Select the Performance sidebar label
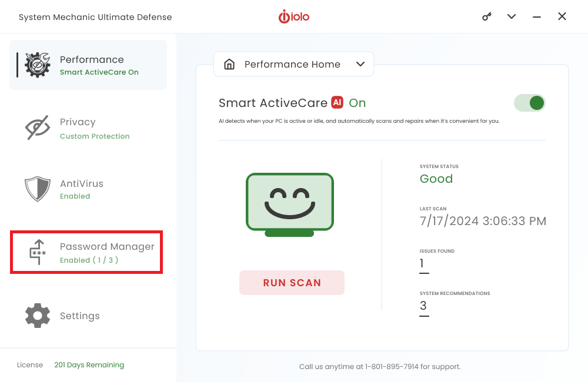 point(92,59)
